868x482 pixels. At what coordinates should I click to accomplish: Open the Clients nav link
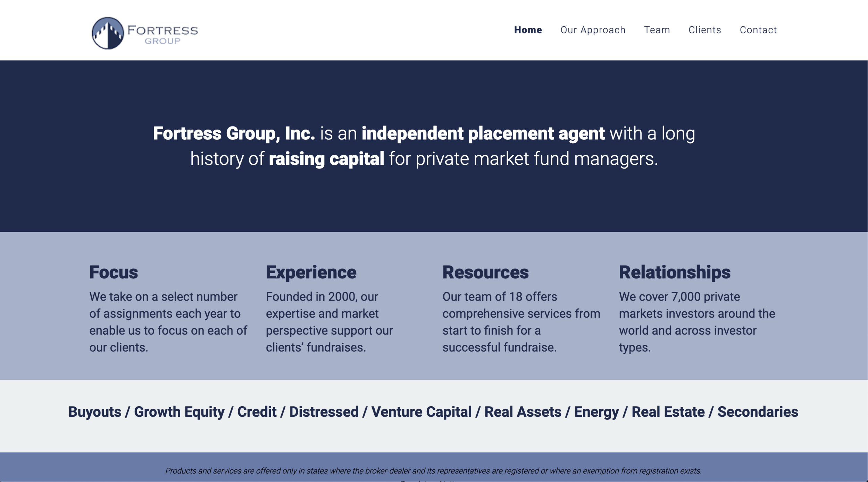coord(704,30)
